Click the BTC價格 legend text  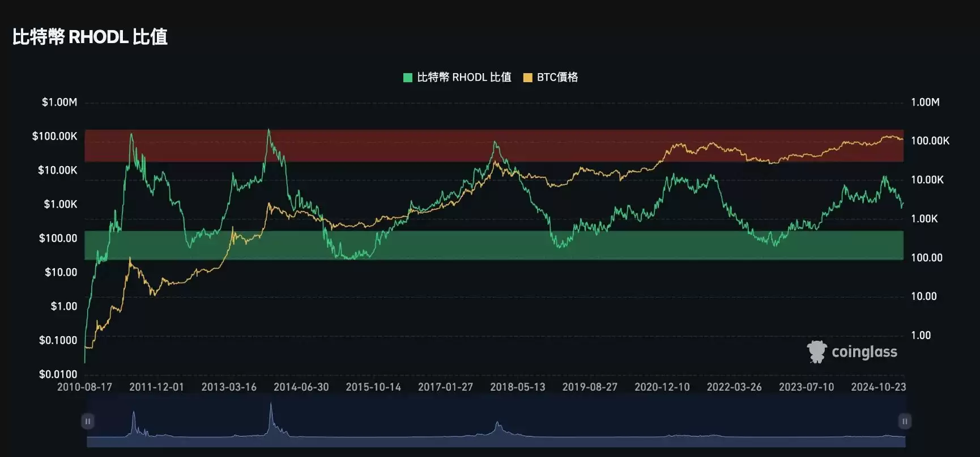557,77
